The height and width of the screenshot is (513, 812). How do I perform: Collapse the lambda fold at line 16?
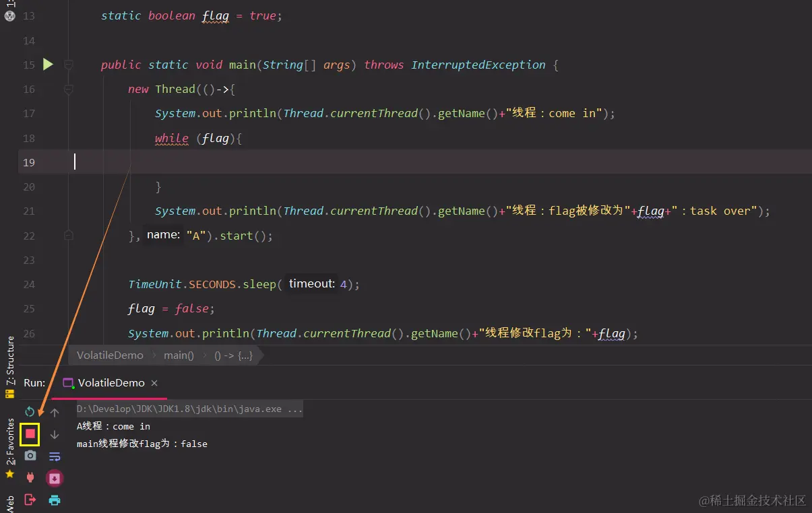[68, 89]
